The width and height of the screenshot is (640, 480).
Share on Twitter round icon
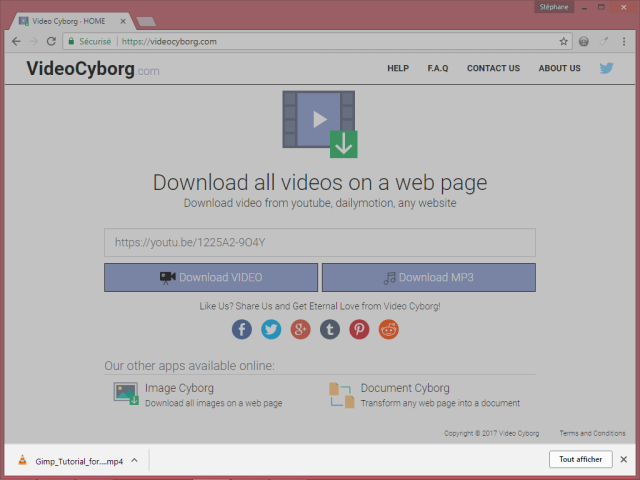point(271,329)
